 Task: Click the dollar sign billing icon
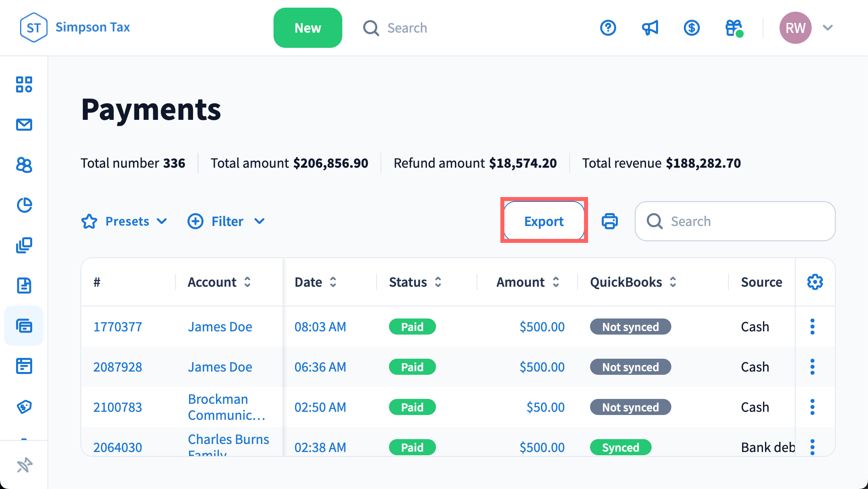click(692, 28)
